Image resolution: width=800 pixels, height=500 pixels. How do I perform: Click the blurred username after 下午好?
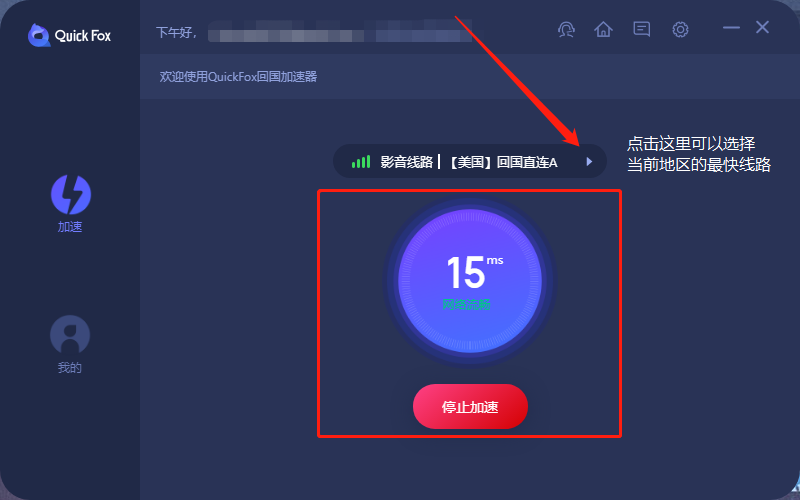339,31
